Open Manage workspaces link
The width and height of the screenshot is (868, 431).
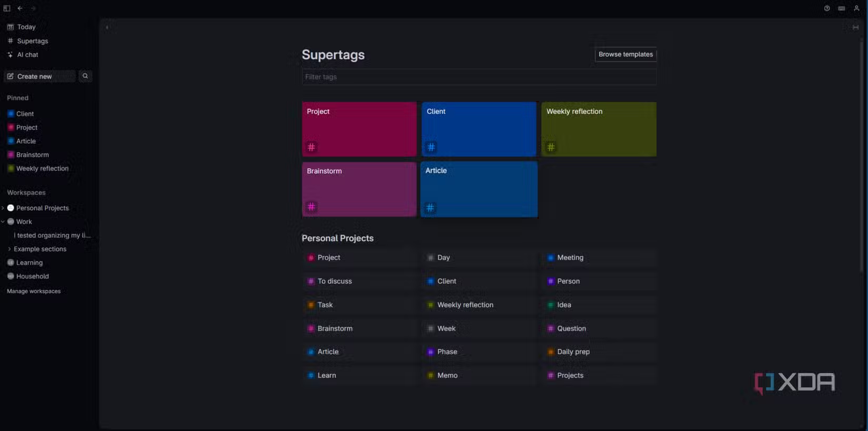34,291
